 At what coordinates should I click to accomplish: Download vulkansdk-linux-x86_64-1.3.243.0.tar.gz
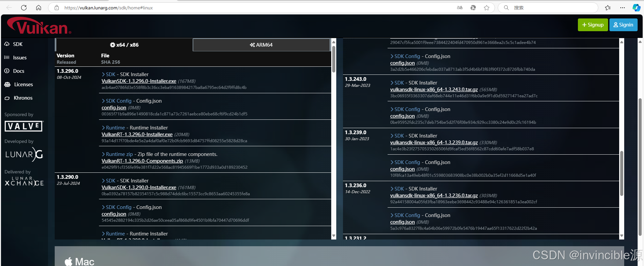coord(434,89)
